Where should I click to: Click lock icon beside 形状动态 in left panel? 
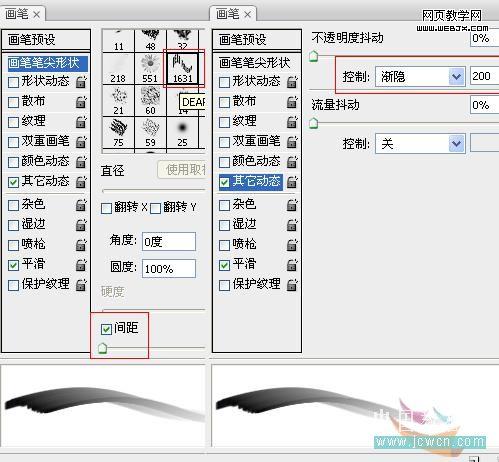[x=81, y=82]
